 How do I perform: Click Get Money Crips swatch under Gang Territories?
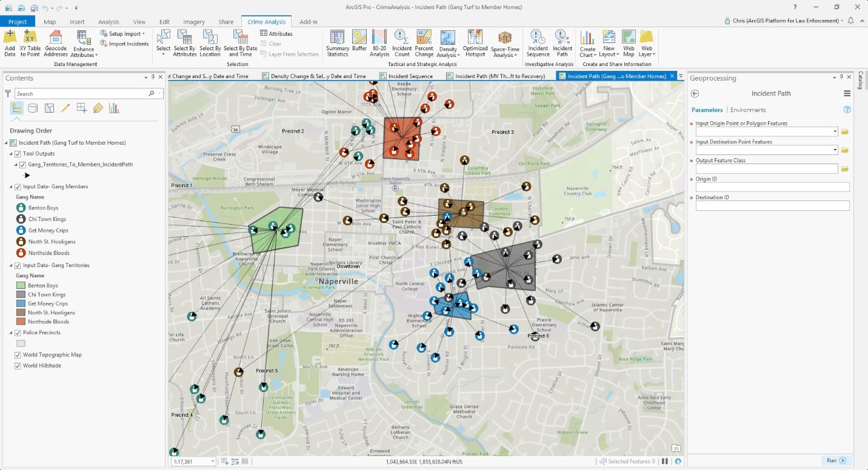[21, 303]
